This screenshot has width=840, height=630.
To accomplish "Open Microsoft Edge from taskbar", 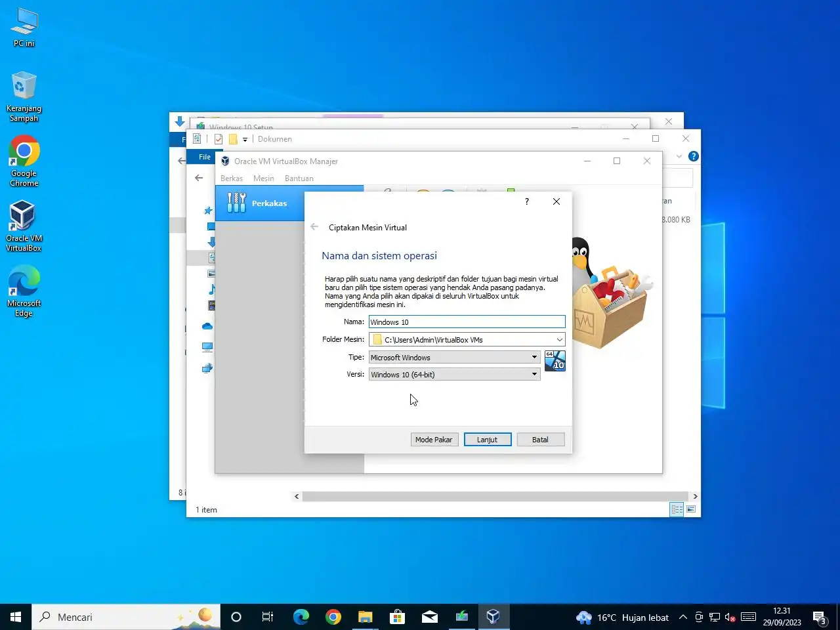I will (x=301, y=617).
